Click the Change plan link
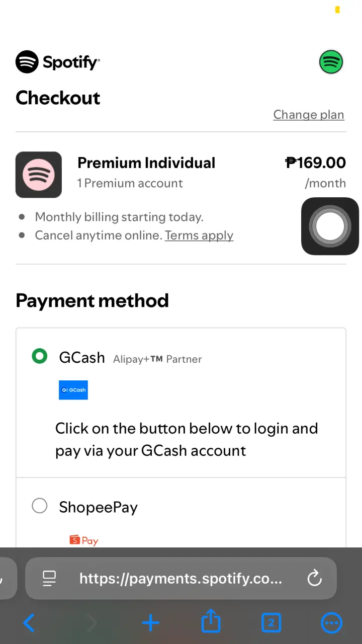The height and width of the screenshot is (644, 362). pyautogui.click(x=309, y=115)
